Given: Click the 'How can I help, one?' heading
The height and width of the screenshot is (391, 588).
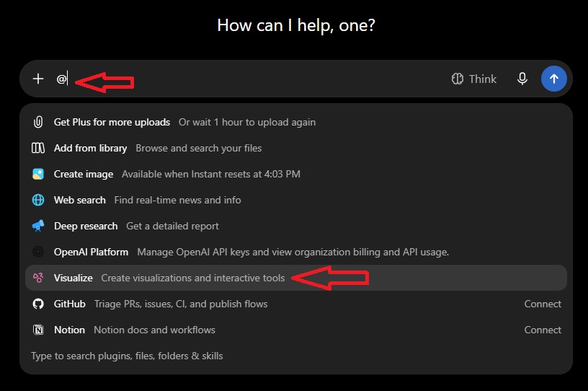Looking at the screenshot, I should 296,25.
